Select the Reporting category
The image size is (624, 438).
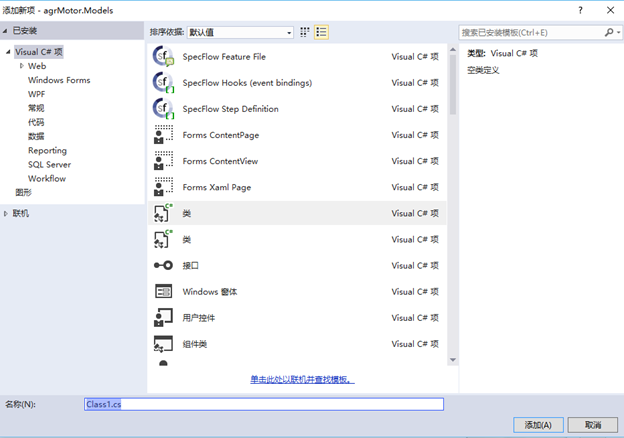coord(47,150)
